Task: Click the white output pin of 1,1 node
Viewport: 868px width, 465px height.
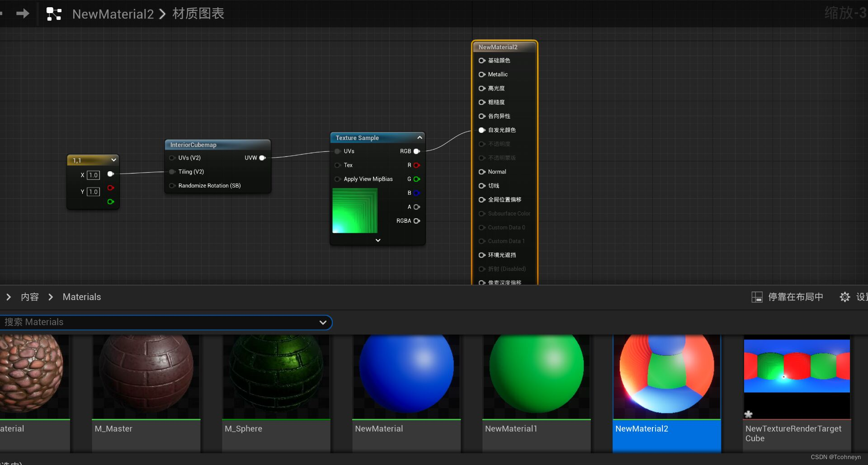Action: tap(110, 174)
